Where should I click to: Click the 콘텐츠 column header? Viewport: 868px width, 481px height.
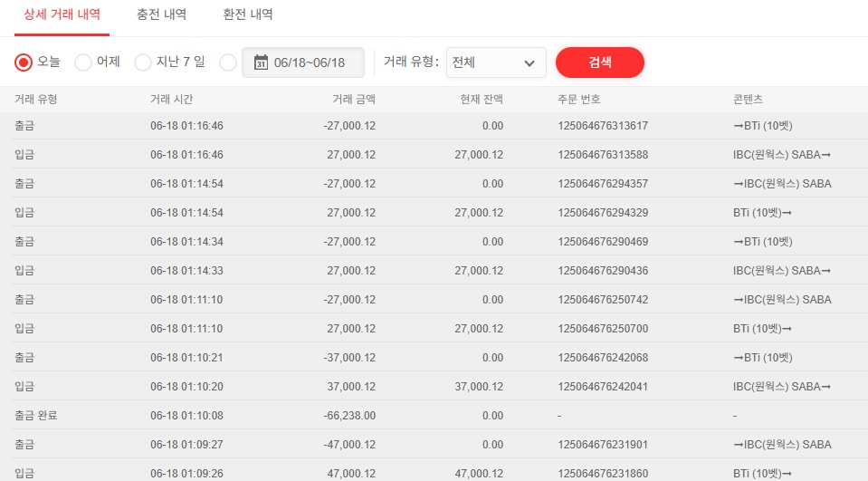click(x=748, y=99)
